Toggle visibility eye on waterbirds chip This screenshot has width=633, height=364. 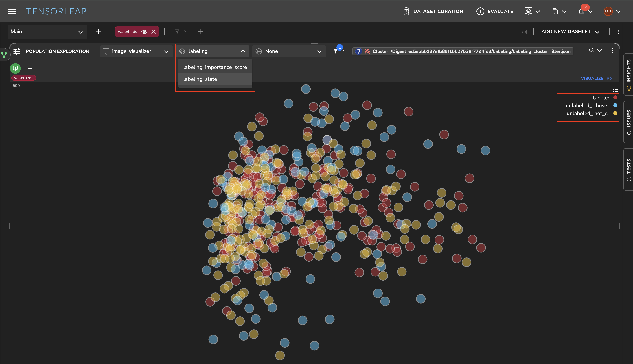click(x=144, y=32)
